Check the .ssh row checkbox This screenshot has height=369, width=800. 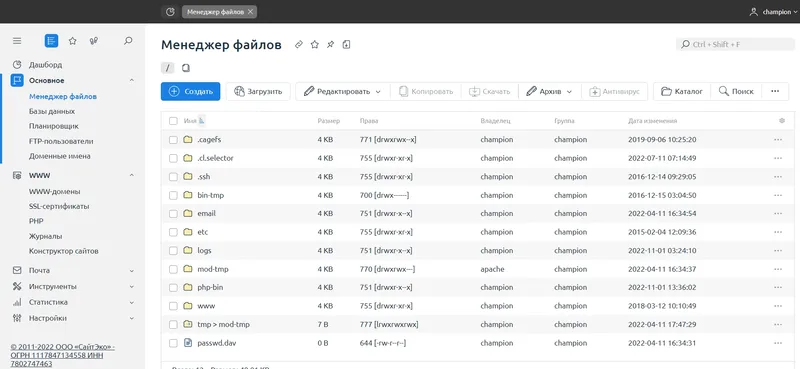coord(173,177)
